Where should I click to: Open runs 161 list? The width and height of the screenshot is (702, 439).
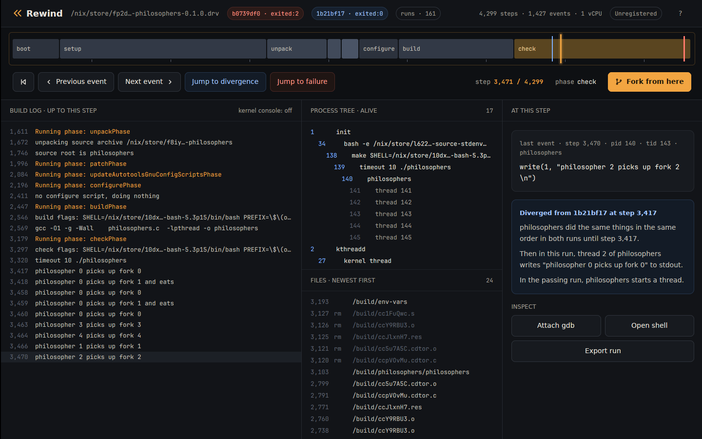coord(418,13)
